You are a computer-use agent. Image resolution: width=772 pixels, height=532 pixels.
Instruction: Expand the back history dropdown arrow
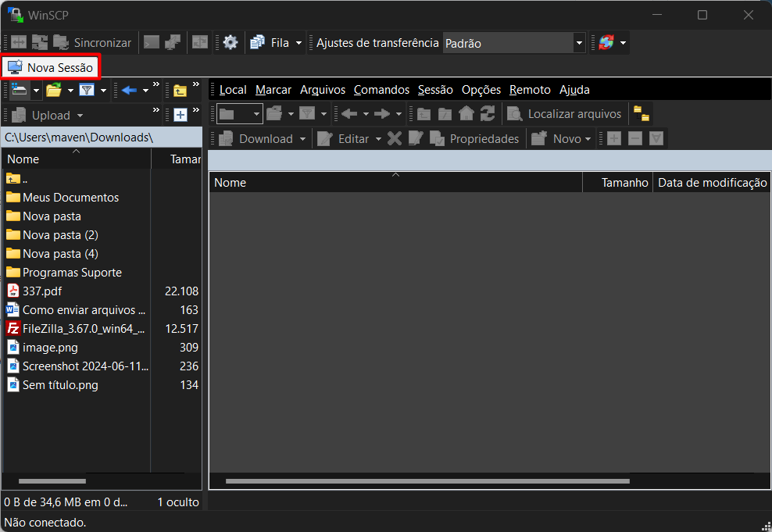tap(145, 91)
